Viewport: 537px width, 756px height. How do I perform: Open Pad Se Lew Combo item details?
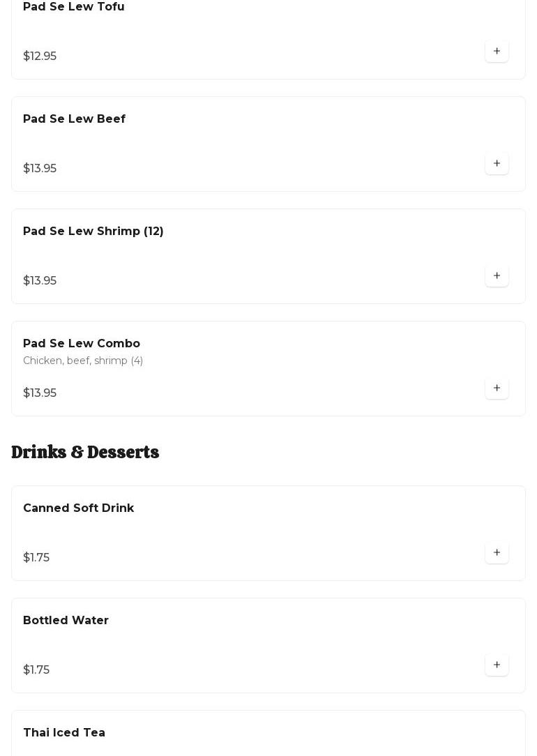(82, 344)
